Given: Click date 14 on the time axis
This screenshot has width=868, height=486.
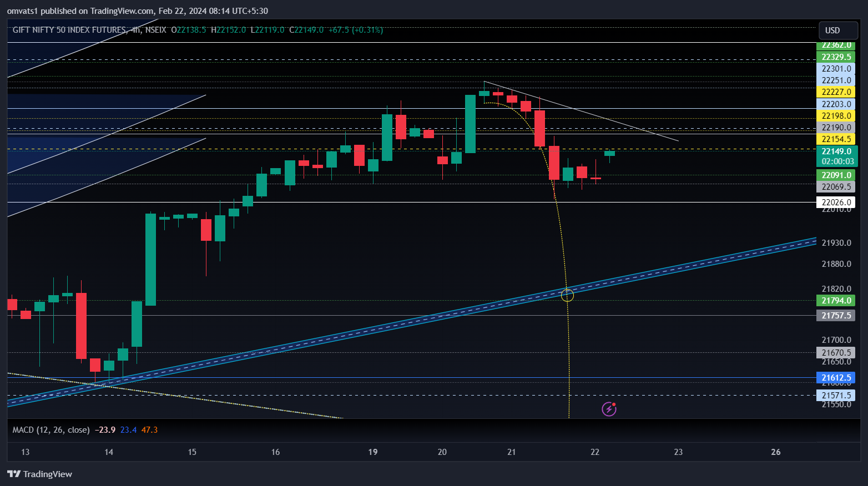Looking at the screenshot, I should (109, 452).
